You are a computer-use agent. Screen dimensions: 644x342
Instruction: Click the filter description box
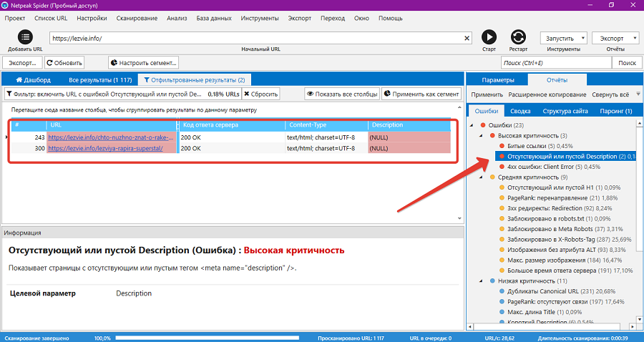point(122,94)
